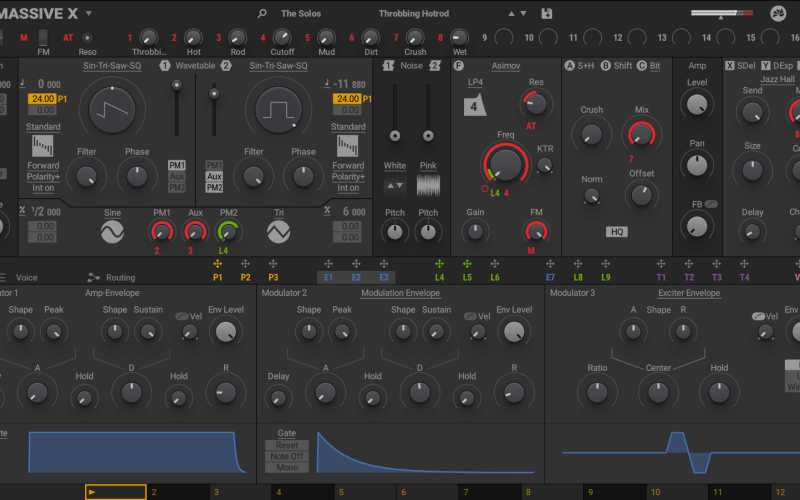Click oscillator 2 wavetable mode icon
800x500 pixels.
pyautogui.click(x=347, y=146)
